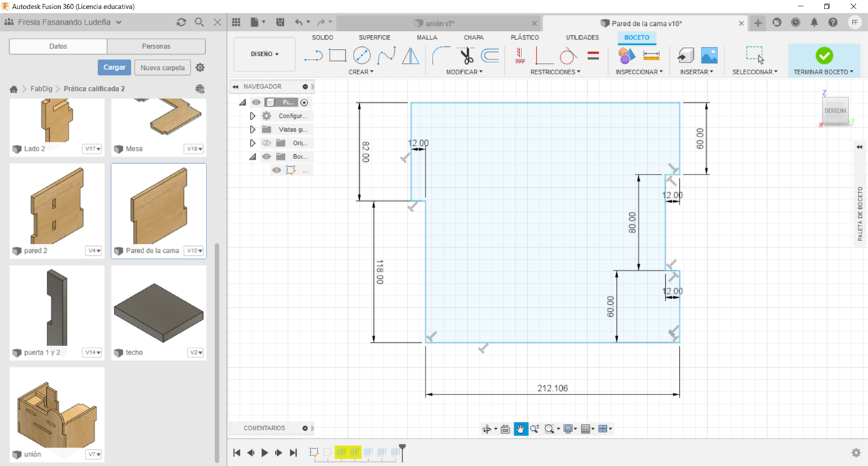Viewport: 868px width, 466px height.
Task: Select the Fillet tool
Action: pos(441,55)
